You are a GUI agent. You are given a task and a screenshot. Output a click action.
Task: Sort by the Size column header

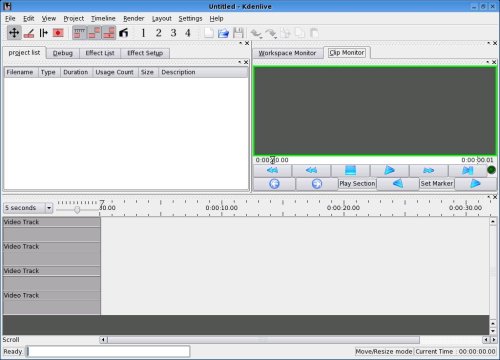click(147, 72)
